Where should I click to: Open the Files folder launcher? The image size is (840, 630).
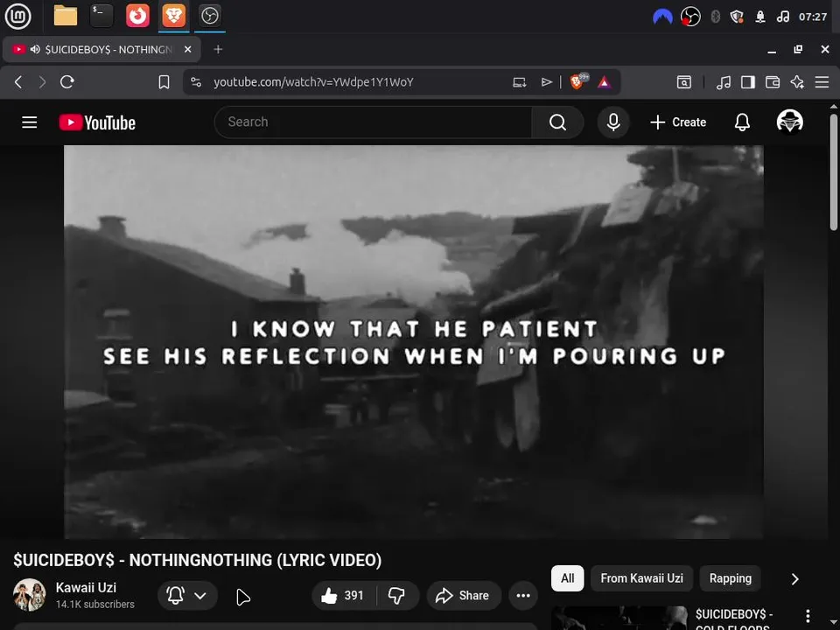pos(66,16)
